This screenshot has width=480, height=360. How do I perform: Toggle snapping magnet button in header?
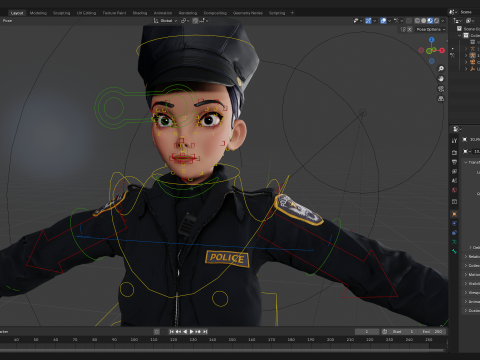[195, 21]
